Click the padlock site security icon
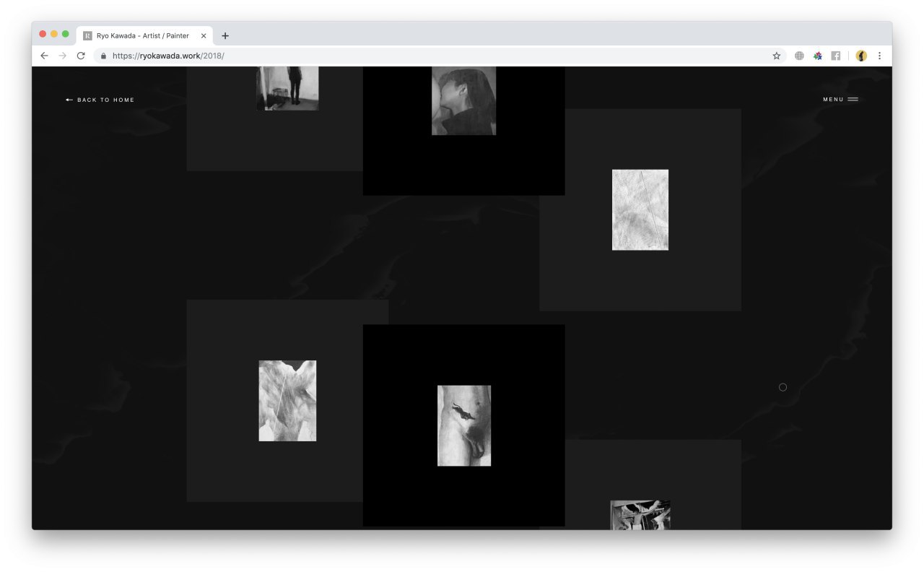924x572 pixels. [104, 56]
